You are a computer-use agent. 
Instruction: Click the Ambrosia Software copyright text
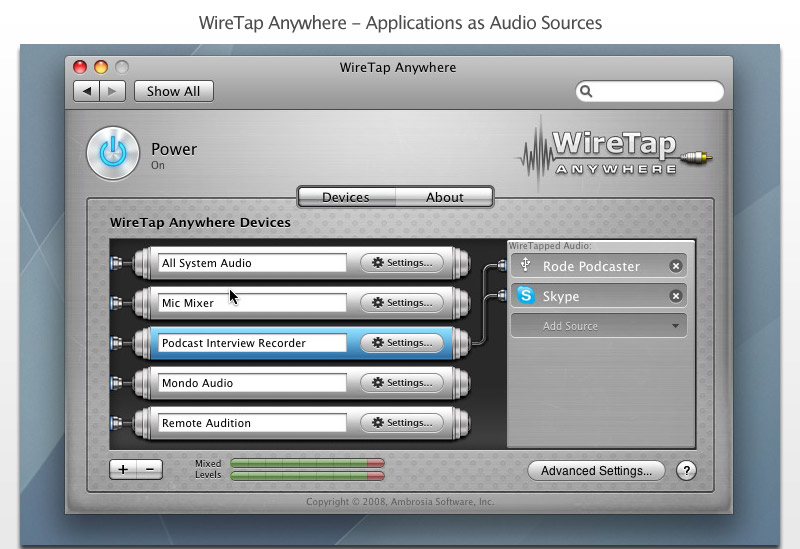click(400, 502)
